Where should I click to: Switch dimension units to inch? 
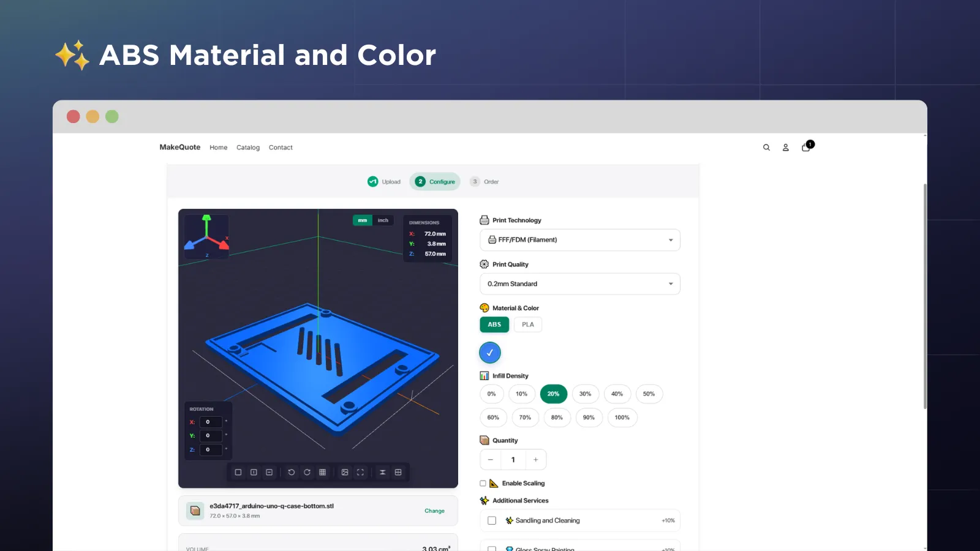[383, 220]
